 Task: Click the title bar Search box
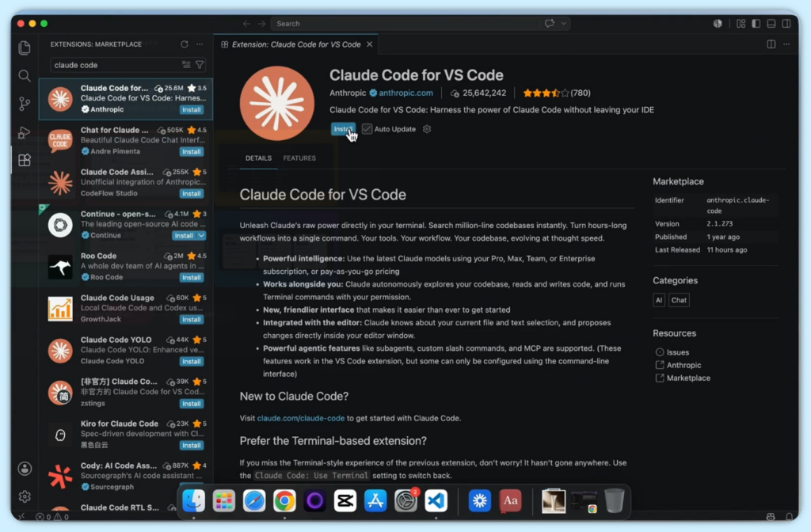coord(408,23)
